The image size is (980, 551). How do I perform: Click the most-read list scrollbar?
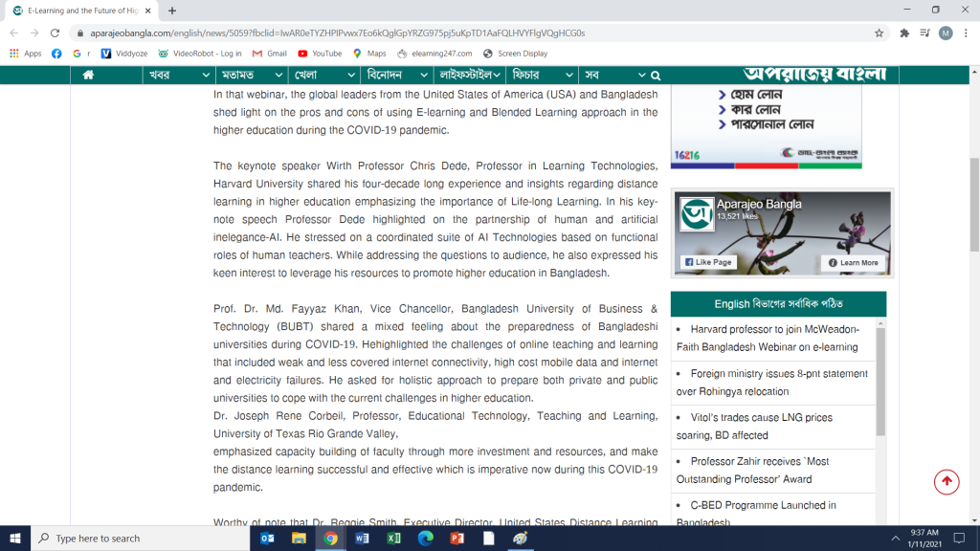(880, 381)
